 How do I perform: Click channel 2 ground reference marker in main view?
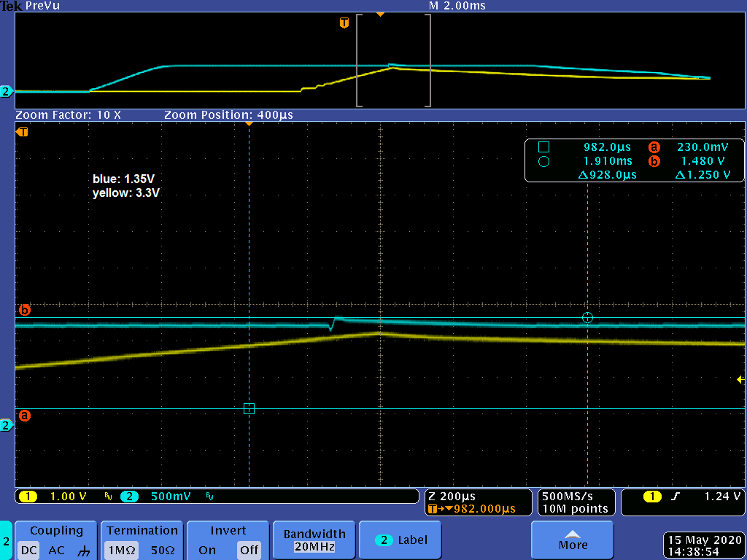6,425
